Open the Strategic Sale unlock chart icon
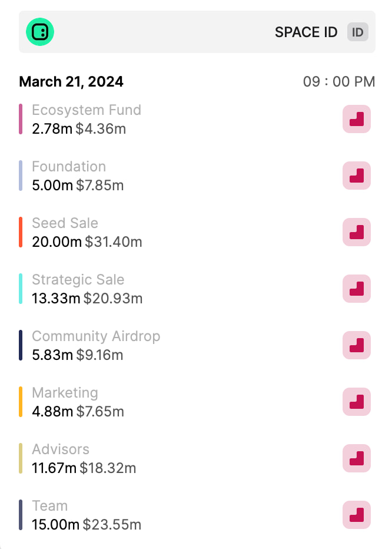This screenshot has width=392, height=549. tap(357, 289)
